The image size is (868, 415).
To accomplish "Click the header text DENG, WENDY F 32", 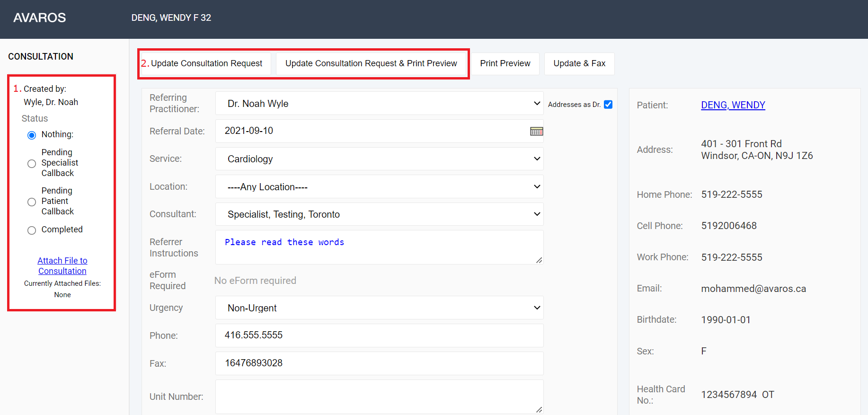I will pos(171,18).
